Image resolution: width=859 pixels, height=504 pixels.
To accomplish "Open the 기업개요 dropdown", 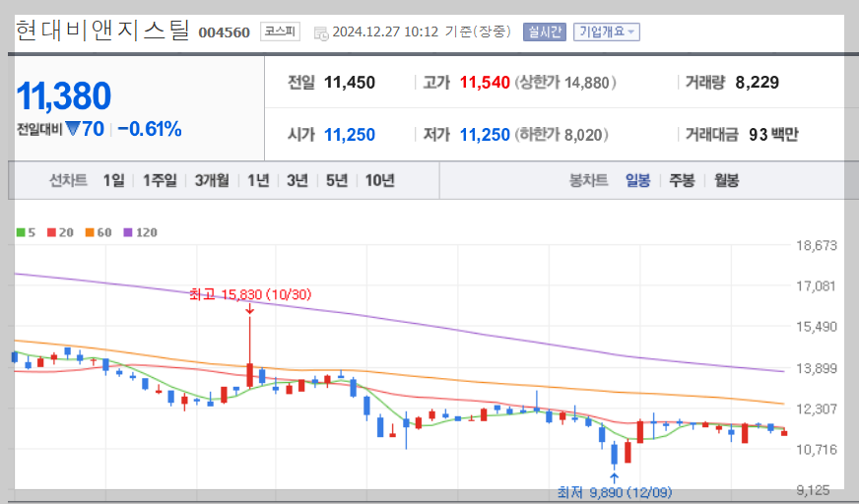I will (x=607, y=31).
